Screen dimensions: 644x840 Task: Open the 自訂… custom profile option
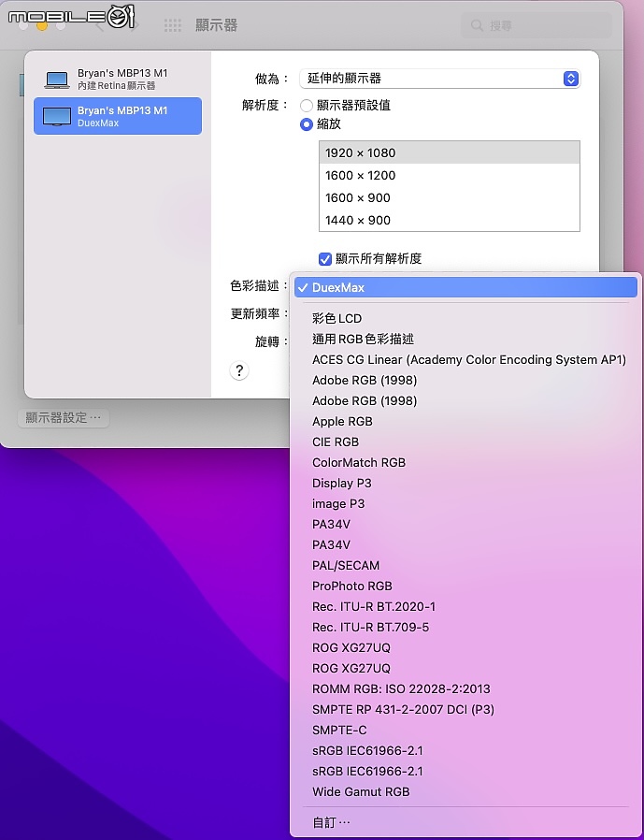coord(465,822)
